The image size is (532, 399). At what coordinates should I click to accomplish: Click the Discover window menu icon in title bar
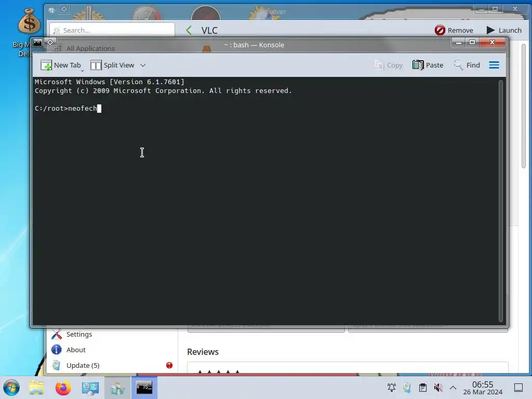click(x=51, y=10)
